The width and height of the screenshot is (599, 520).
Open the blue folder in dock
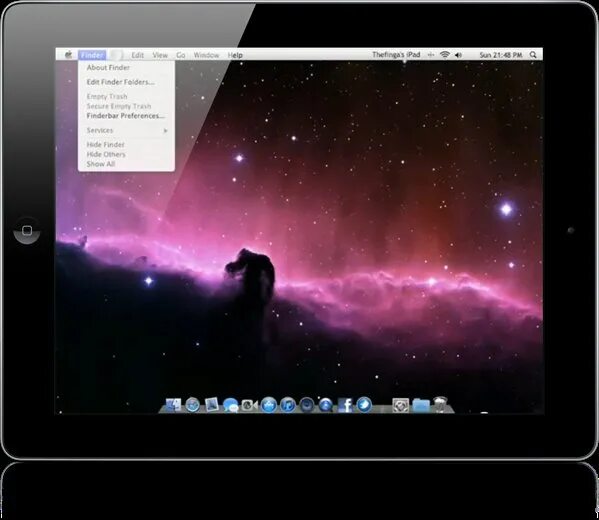pos(421,405)
